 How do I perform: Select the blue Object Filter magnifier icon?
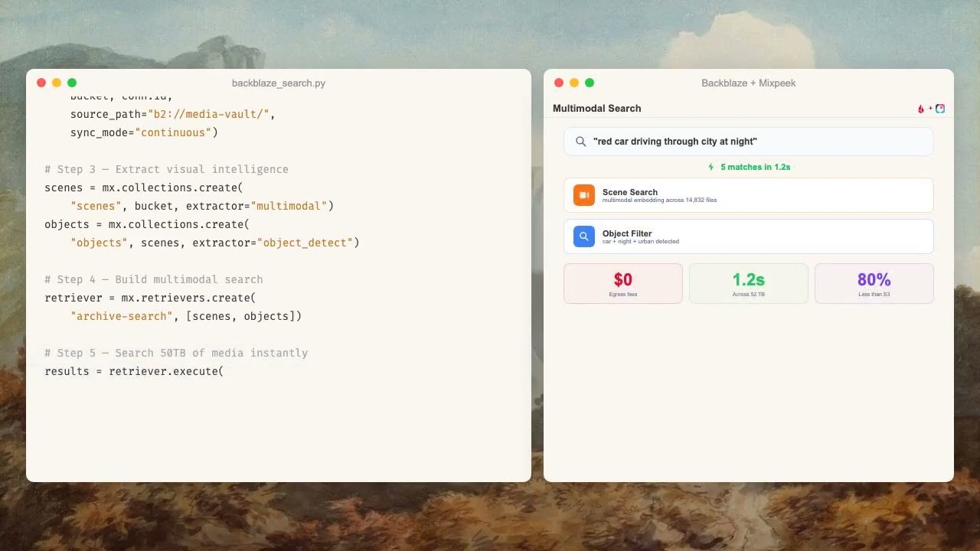(x=584, y=236)
